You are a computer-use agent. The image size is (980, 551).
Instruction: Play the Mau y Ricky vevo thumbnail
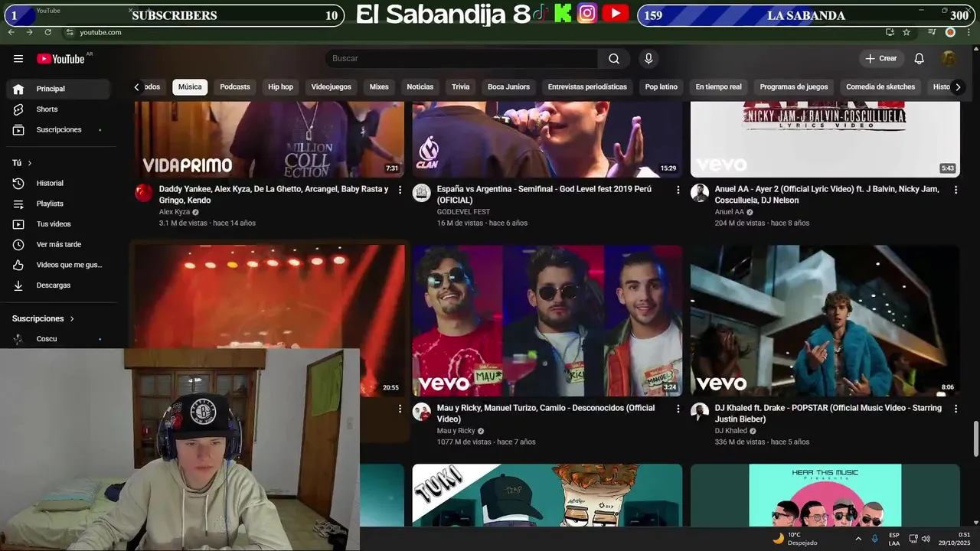tap(547, 321)
